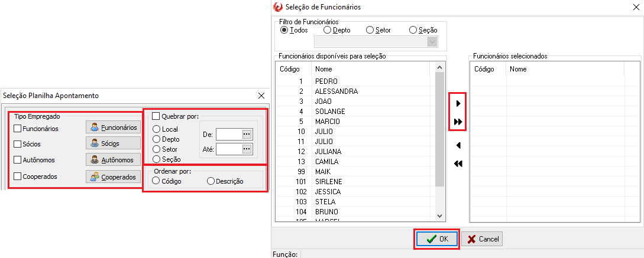
Task: Select Seção in Filtro de Funcionários
Action: click(x=413, y=30)
